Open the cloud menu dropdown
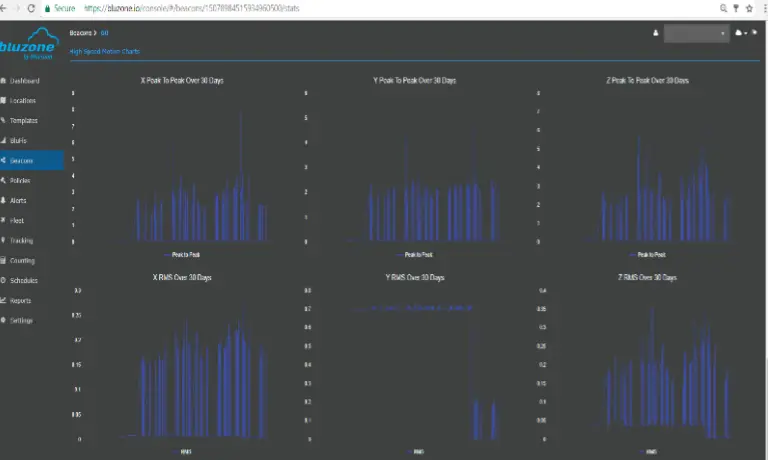Image resolution: width=768 pixels, height=460 pixels. pyautogui.click(x=741, y=33)
